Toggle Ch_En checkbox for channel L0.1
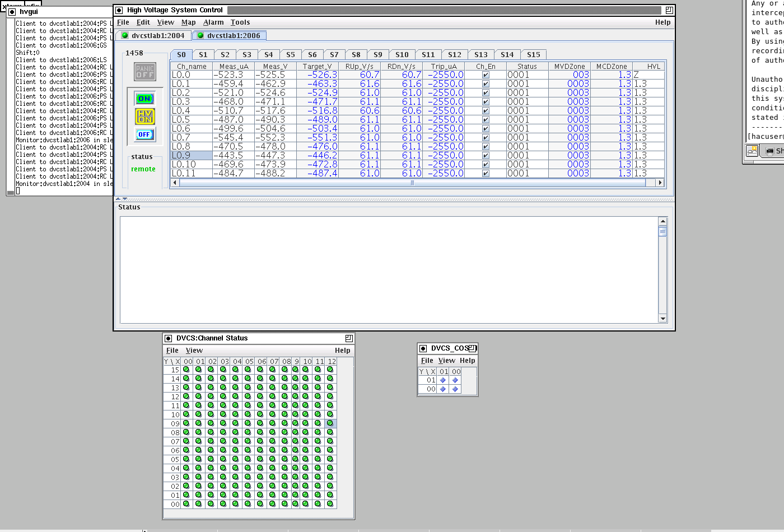Image resolution: width=784 pixels, height=532 pixels. pos(486,84)
